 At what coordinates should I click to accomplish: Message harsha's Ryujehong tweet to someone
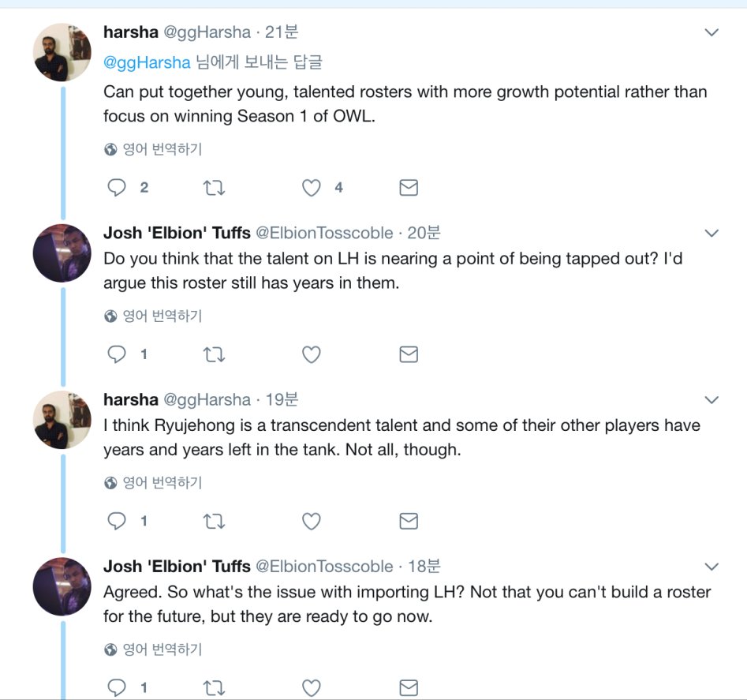[408, 522]
